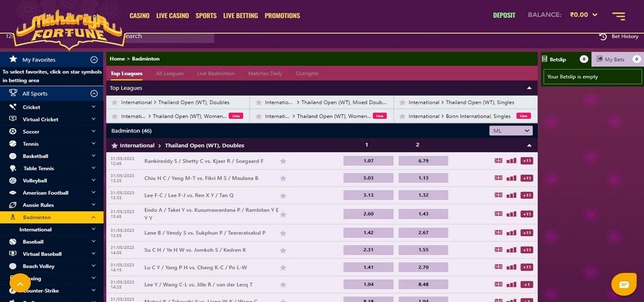Open head-to-head icon for Lu/Yang match
Image resolution: width=644 pixels, height=302 pixels.
click(x=498, y=267)
